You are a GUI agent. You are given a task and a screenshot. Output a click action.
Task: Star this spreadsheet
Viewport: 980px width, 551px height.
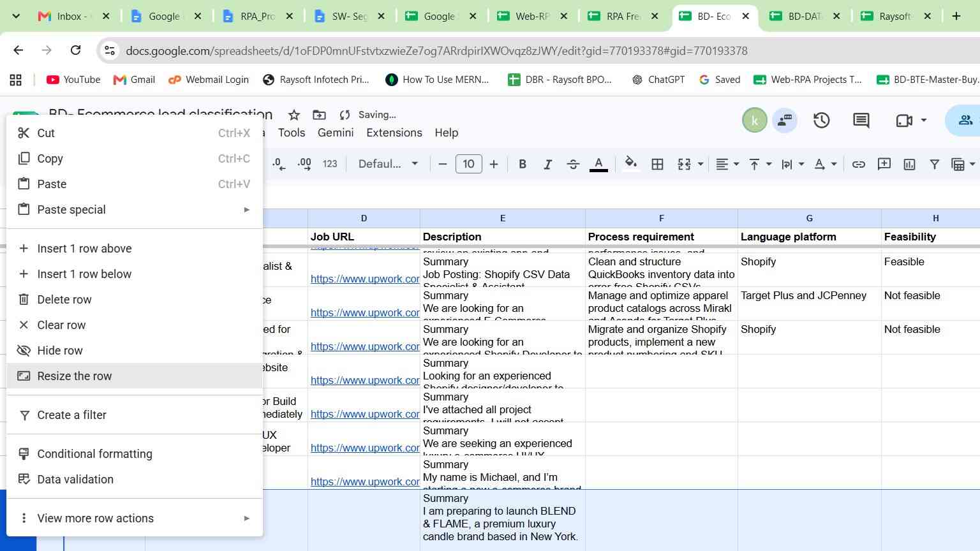coord(294,115)
